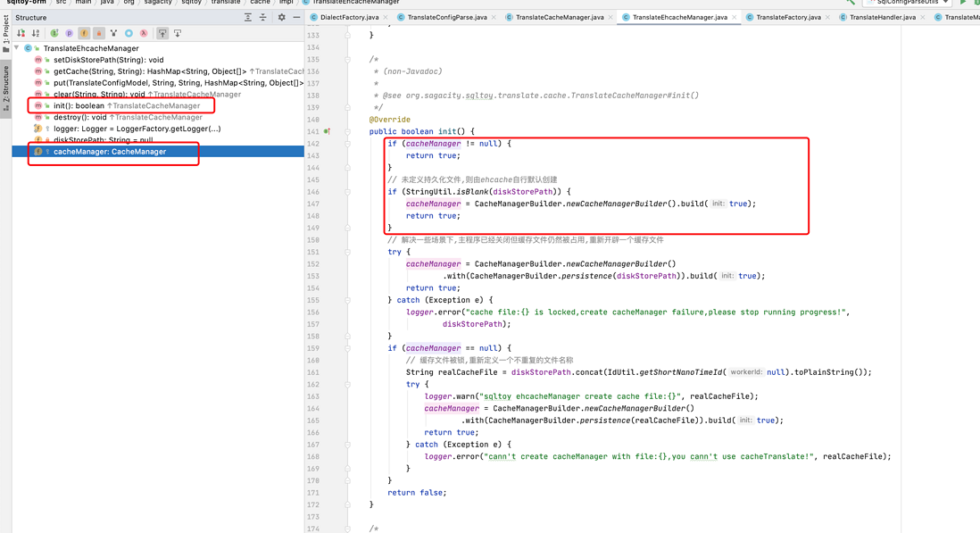Toggle Show Properties purple P icon
Image resolution: width=980 pixels, height=533 pixels.
pos(70,33)
